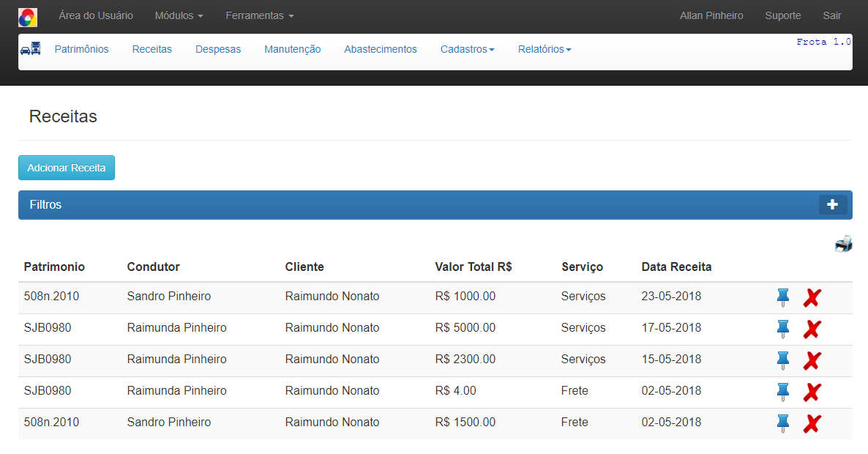Delete the R$ 1500.00 Frete receipt
The width and height of the screenshot is (868, 454).
coord(812,423)
